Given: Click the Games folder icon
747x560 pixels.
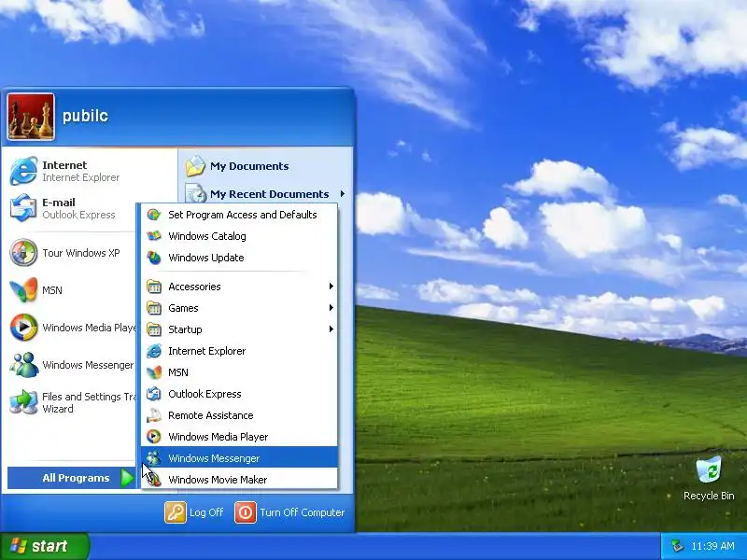Looking at the screenshot, I should point(154,308).
